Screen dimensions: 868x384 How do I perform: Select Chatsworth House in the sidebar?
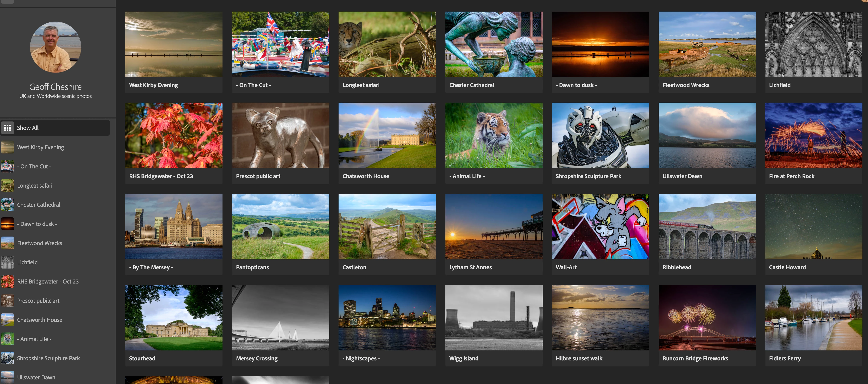click(39, 320)
